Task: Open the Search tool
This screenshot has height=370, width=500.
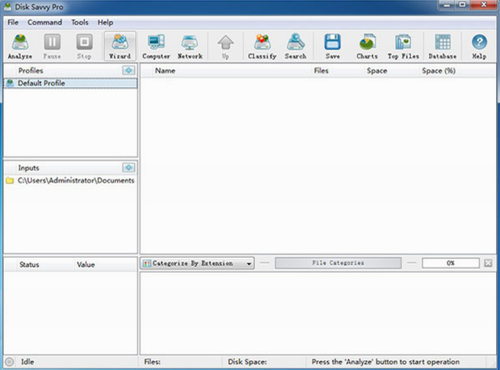Action: (x=296, y=46)
